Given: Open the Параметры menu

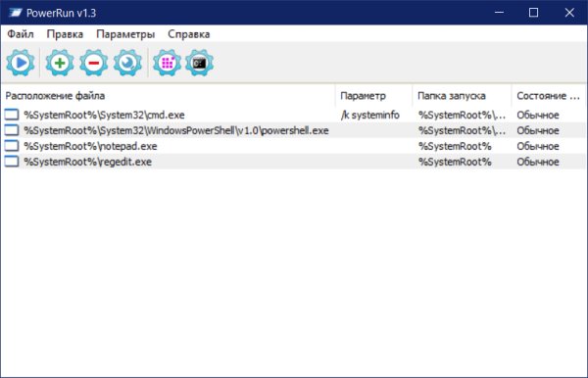Looking at the screenshot, I should point(125,34).
